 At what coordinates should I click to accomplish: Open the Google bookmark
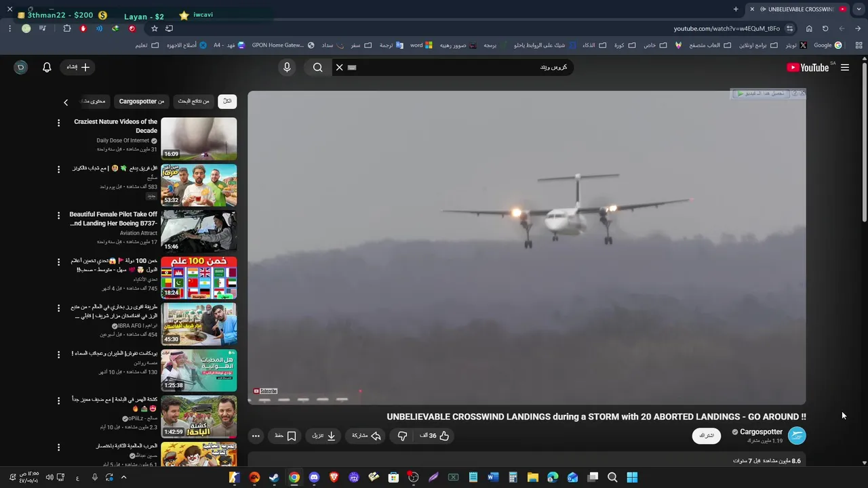(x=828, y=45)
